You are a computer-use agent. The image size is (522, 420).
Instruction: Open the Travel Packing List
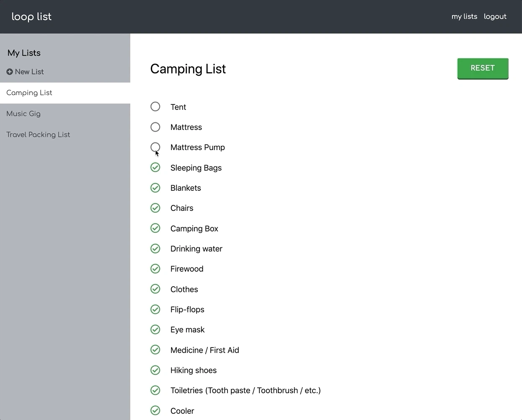point(38,135)
